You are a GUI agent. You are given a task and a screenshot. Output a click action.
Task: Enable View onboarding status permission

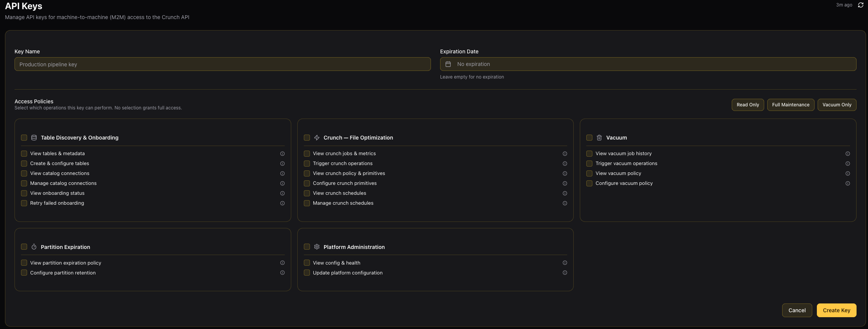24,193
